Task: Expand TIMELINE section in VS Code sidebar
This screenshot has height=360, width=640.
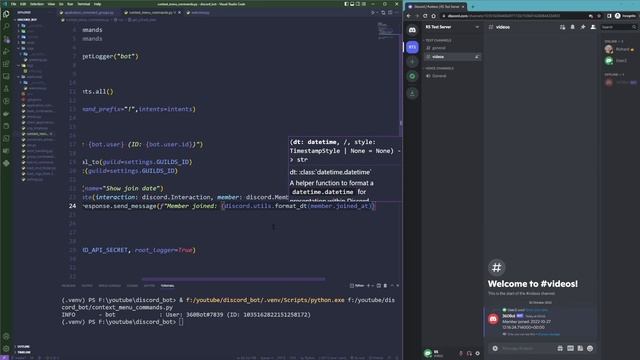Action: pyautogui.click(x=23, y=352)
